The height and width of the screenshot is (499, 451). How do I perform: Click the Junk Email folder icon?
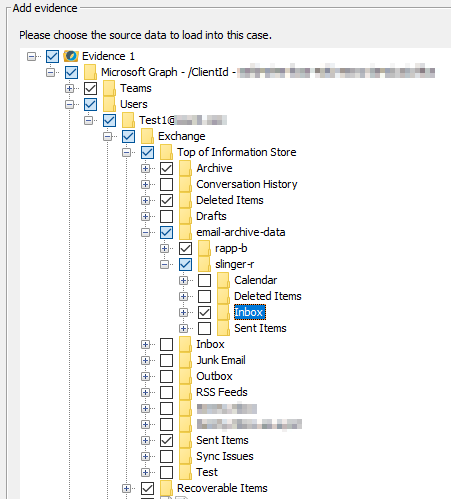click(185, 360)
